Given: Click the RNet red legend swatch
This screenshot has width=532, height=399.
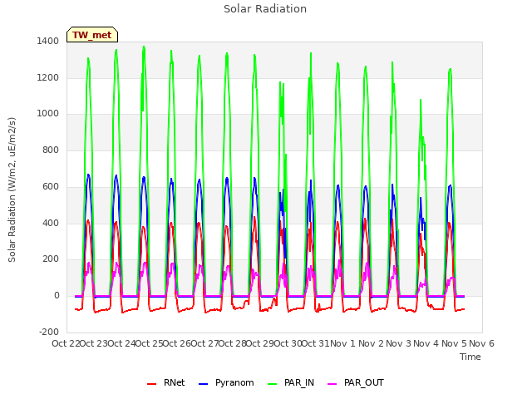Looking at the screenshot, I should pos(151,384).
